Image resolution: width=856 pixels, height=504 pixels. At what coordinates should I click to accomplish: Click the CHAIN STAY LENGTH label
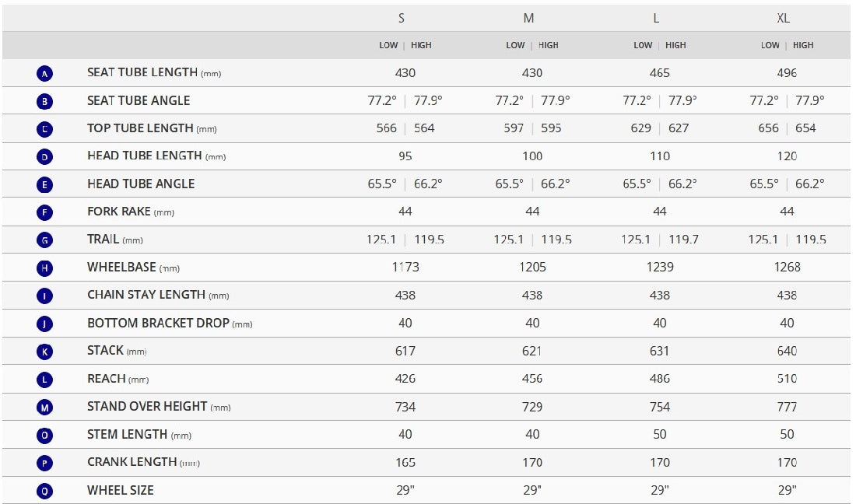146,295
